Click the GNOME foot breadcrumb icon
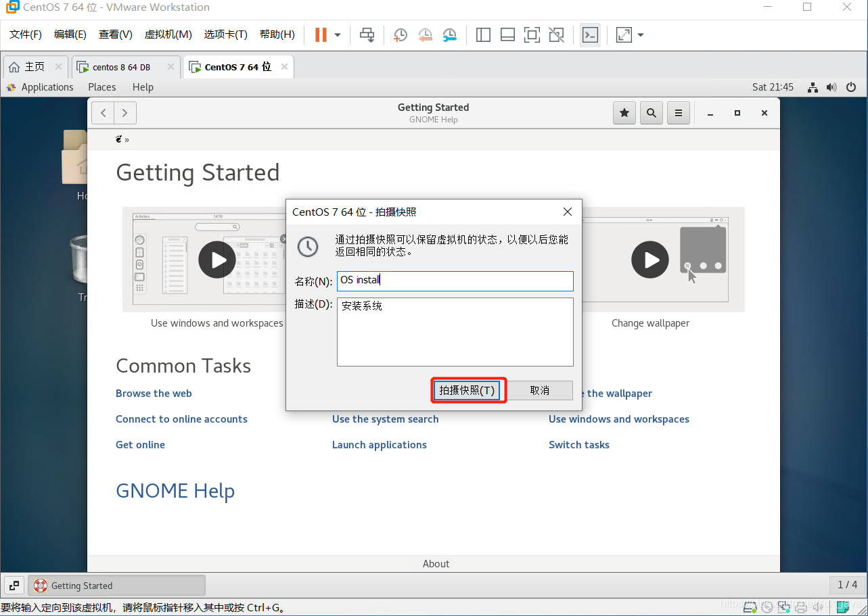The width and height of the screenshot is (868, 616). click(119, 139)
